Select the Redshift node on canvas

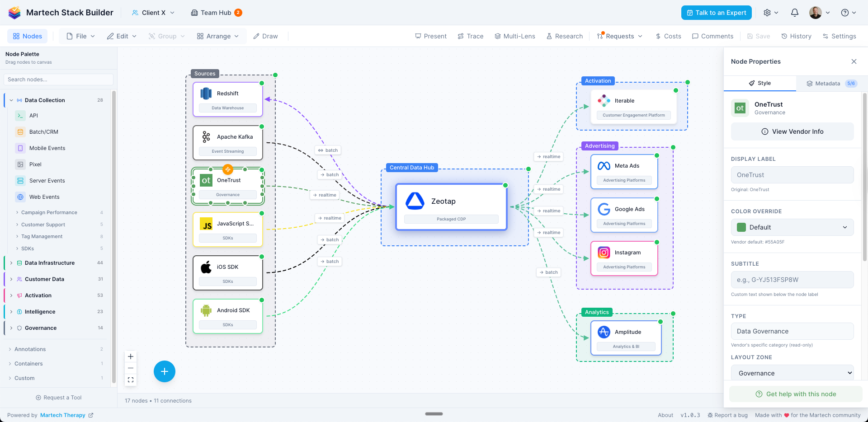click(228, 99)
